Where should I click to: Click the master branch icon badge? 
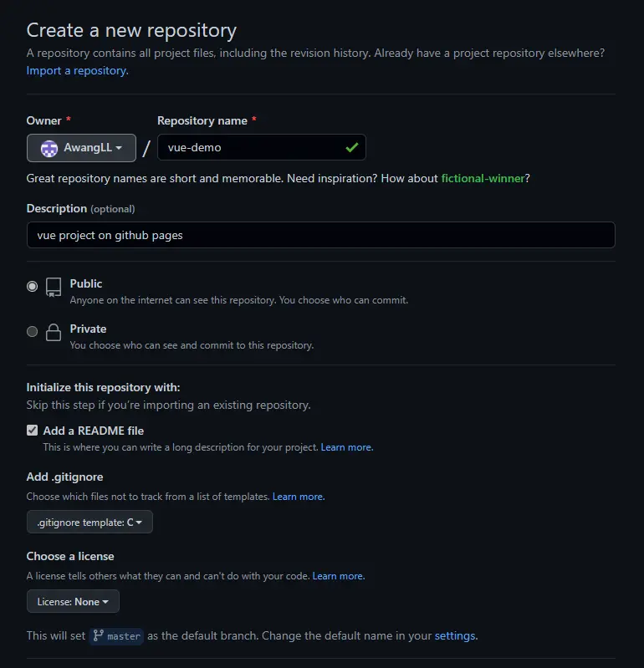[x=116, y=635]
